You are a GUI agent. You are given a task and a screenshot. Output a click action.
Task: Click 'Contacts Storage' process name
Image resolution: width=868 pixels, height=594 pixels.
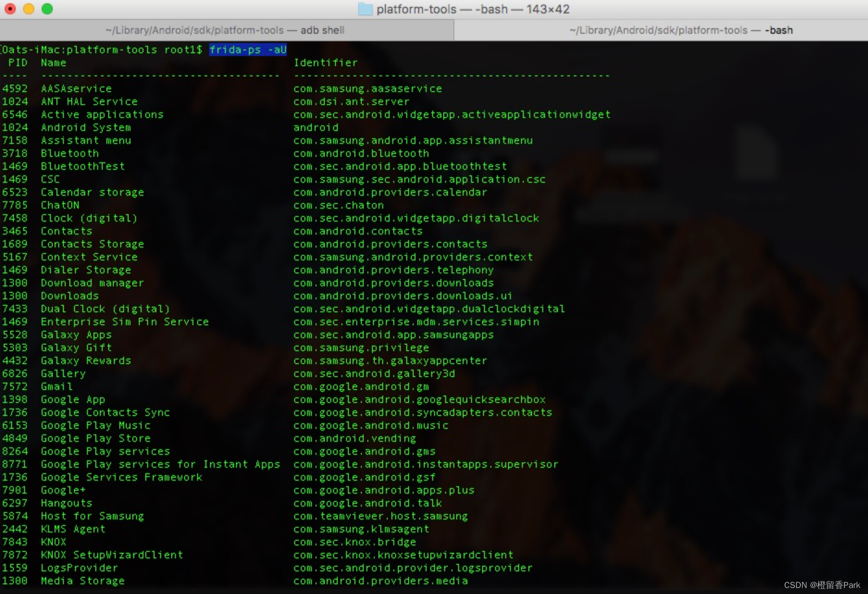(93, 244)
